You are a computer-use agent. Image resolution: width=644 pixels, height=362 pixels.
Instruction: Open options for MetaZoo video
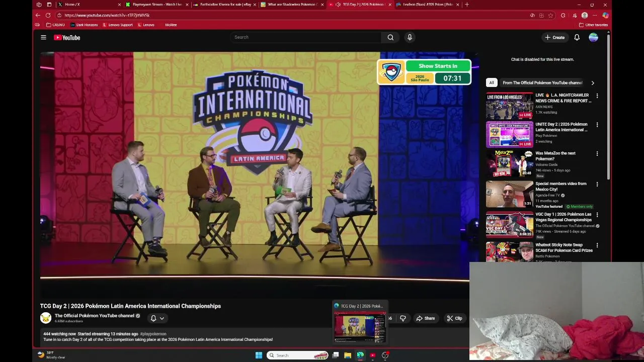pos(597,154)
